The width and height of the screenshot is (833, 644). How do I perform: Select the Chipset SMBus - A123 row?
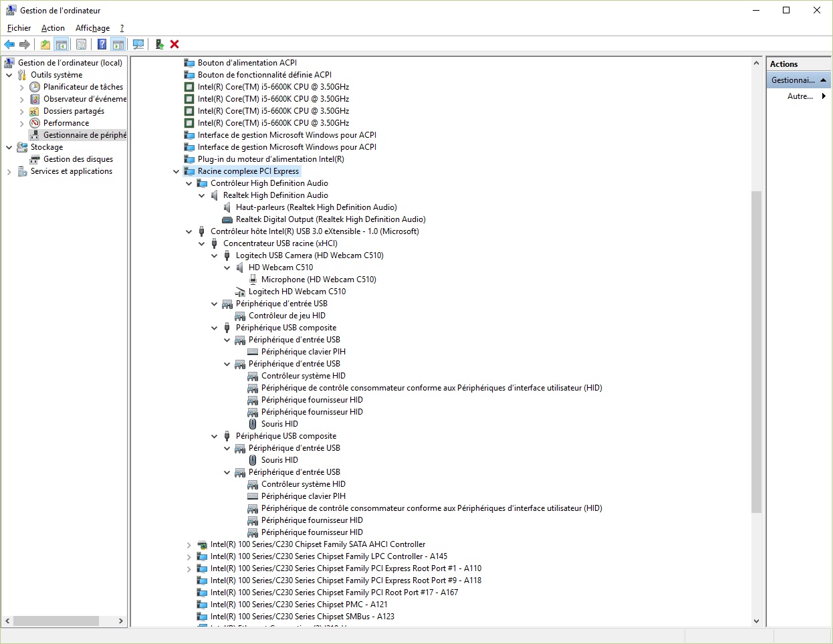coord(302,617)
